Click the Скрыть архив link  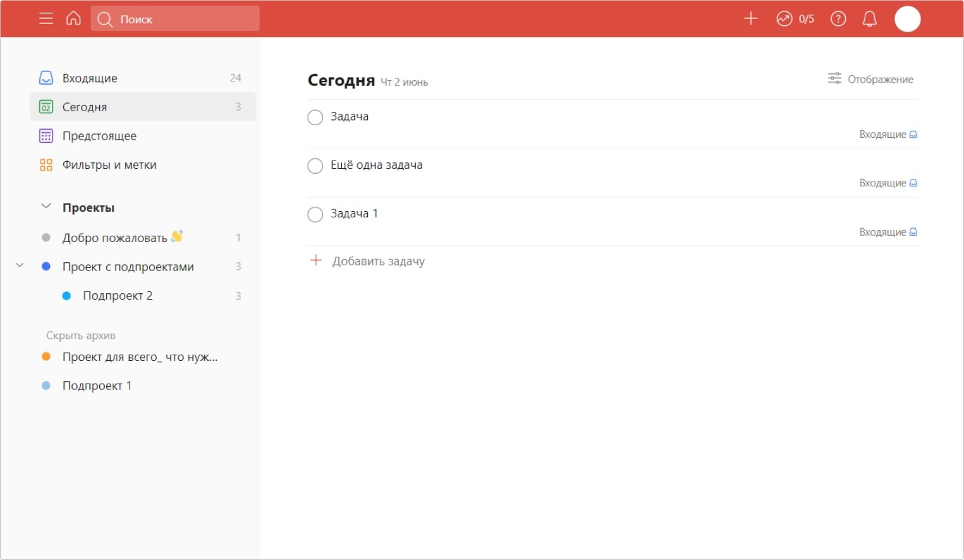point(81,336)
